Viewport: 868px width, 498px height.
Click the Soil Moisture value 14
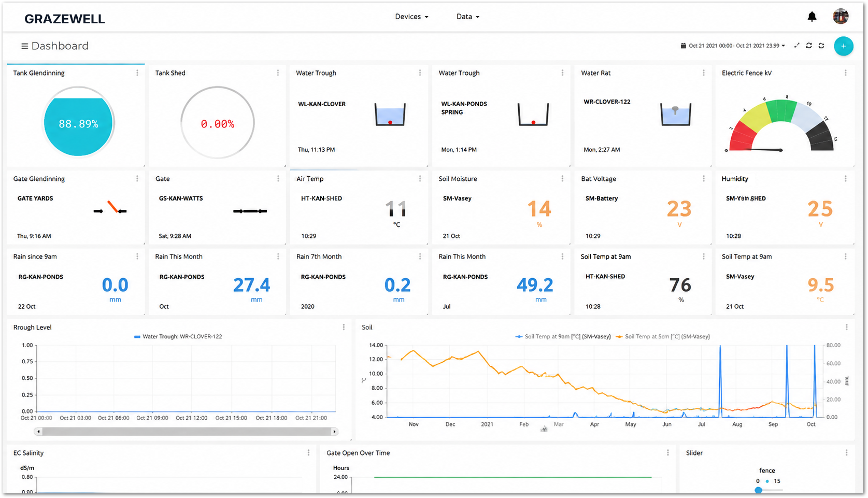tap(539, 209)
